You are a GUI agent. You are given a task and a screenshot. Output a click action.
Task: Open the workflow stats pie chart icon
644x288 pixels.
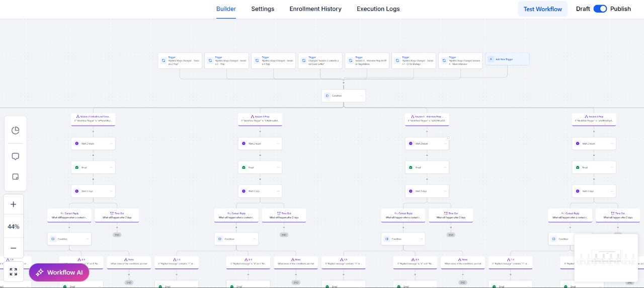15,130
